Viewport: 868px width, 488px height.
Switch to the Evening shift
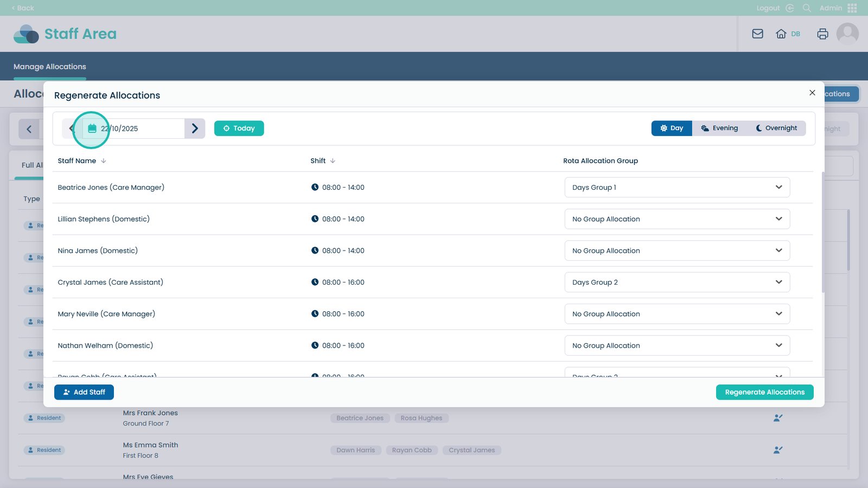(719, 129)
